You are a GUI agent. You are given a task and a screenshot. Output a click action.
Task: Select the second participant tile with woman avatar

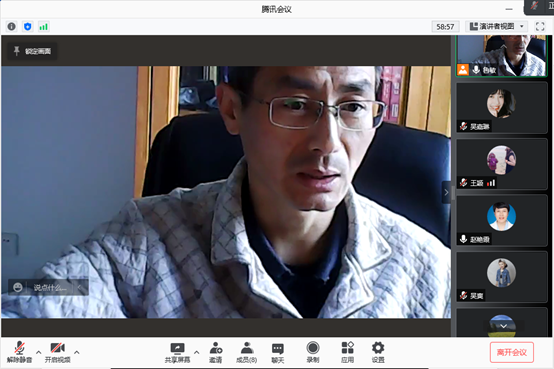tap(502, 108)
